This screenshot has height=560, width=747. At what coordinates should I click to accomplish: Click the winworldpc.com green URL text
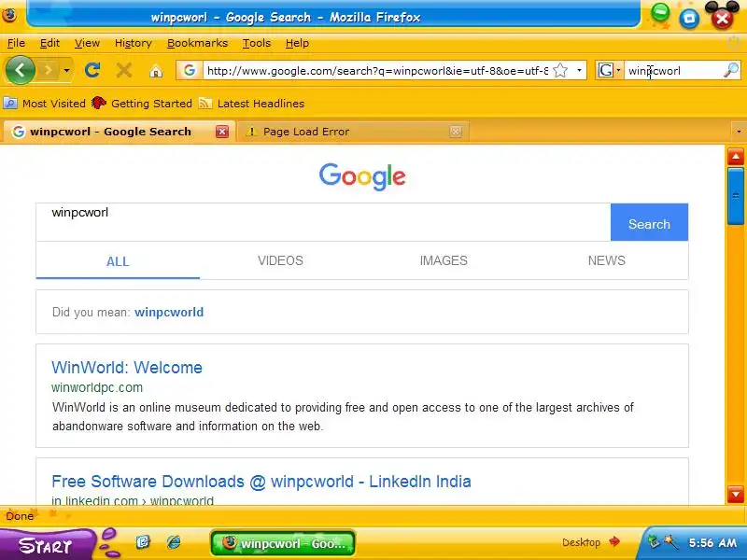97,387
